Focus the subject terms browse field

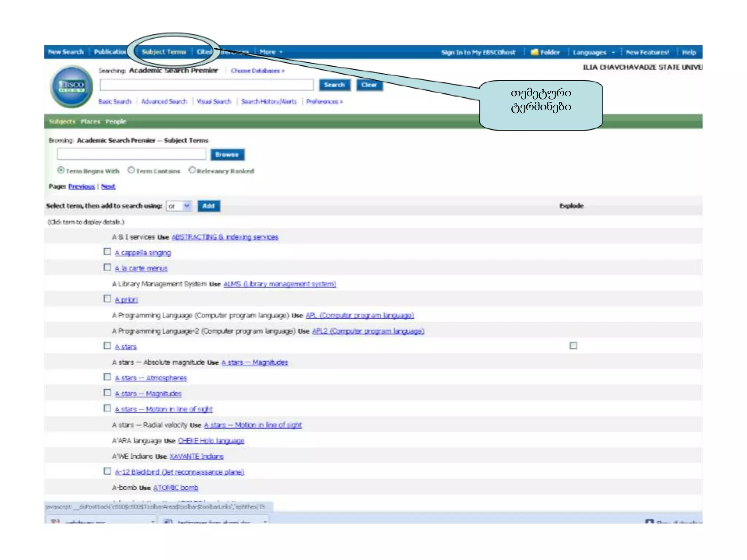(131, 155)
